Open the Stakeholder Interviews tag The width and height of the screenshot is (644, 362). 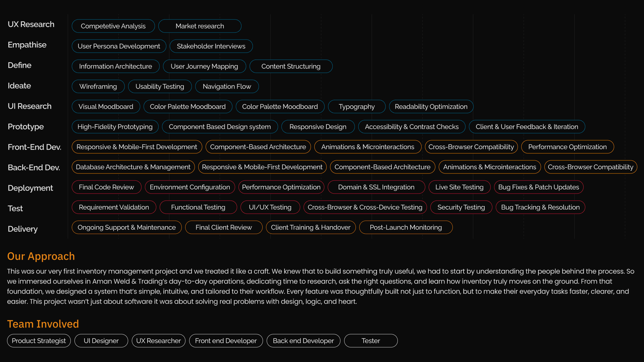(x=211, y=46)
